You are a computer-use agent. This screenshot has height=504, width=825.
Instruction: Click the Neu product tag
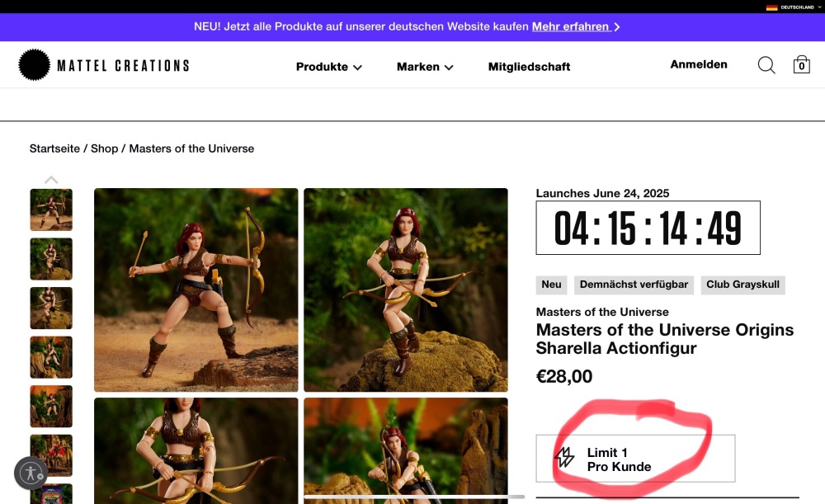(x=551, y=285)
